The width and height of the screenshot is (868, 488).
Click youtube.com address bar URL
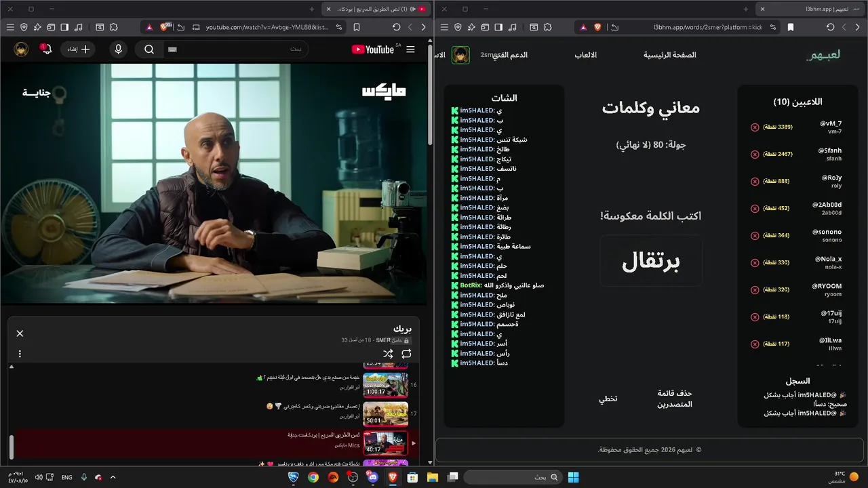pyautogui.click(x=267, y=27)
